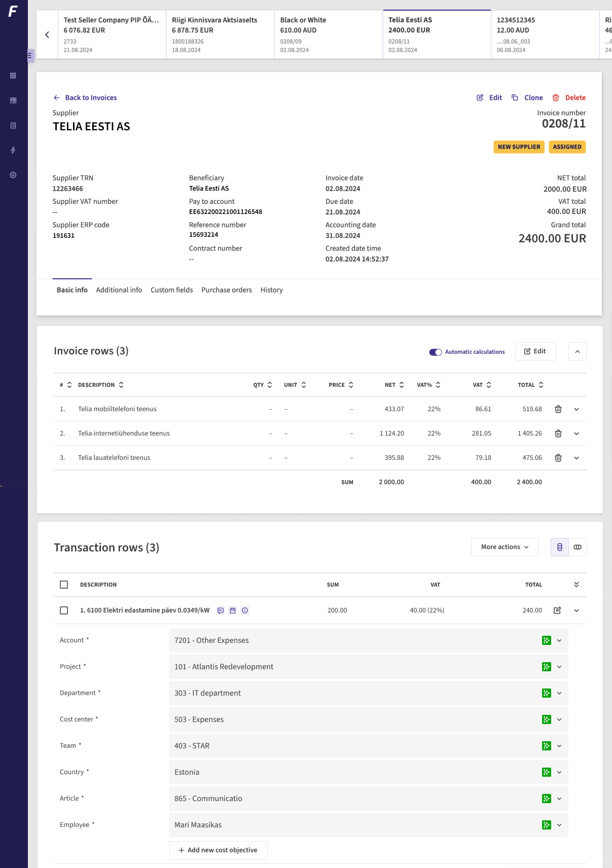This screenshot has width=612, height=868.
Task: Click the green auto-fill icon for Project
Action: (x=547, y=667)
